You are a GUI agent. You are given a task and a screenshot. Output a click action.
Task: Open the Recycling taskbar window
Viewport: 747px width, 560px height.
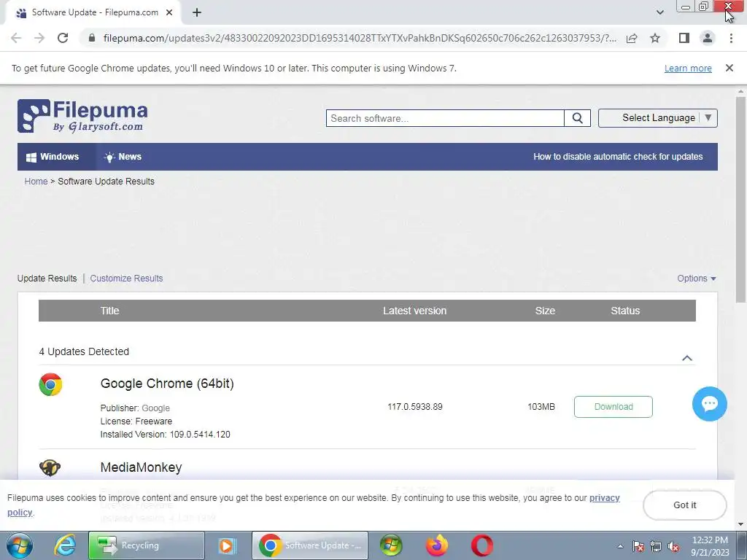(x=146, y=545)
